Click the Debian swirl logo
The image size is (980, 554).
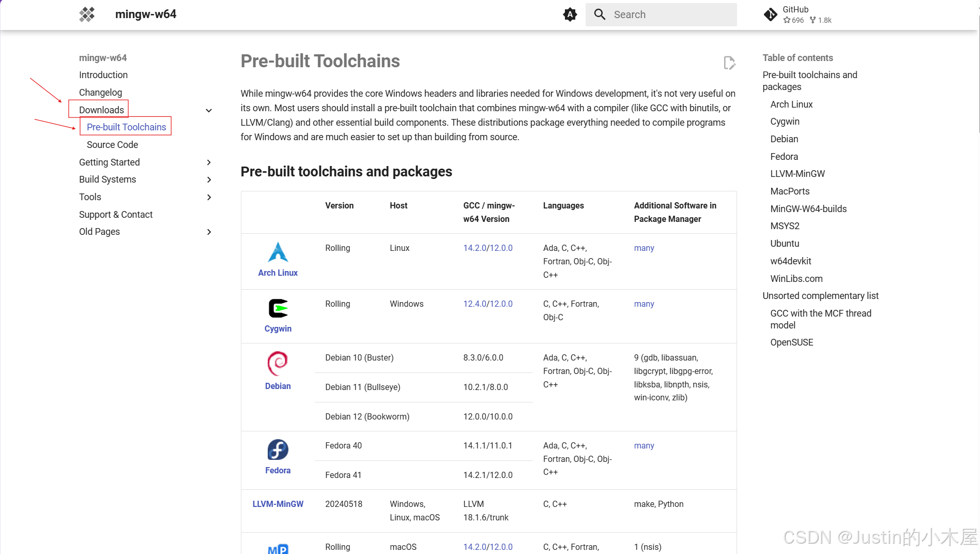tap(278, 364)
